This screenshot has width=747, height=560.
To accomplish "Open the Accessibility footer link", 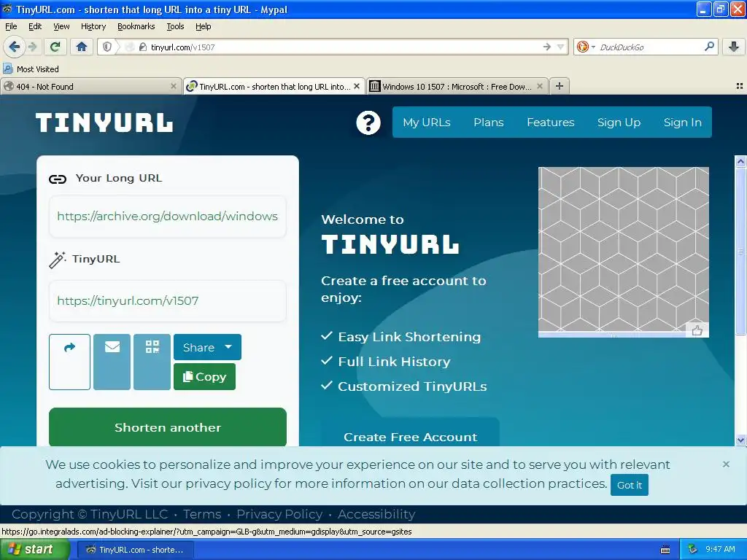I will click(376, 514).
